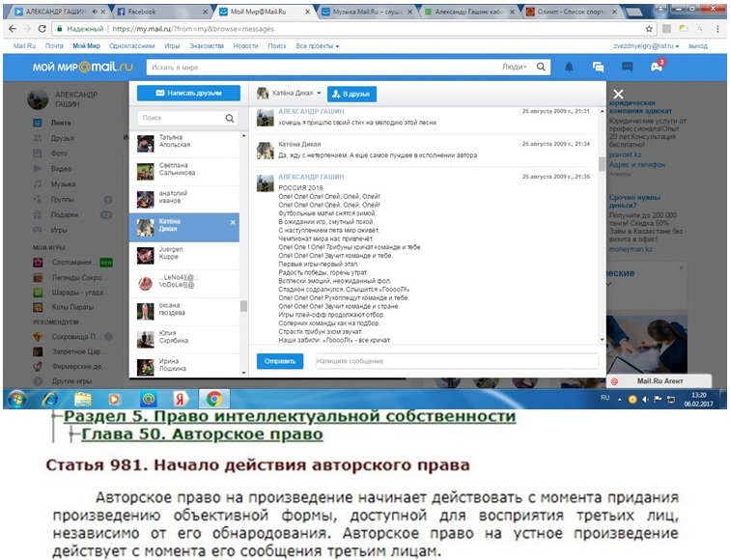730x560 pixels.
Task: Select Juergen Kuppe conversation
Action: 184,256
